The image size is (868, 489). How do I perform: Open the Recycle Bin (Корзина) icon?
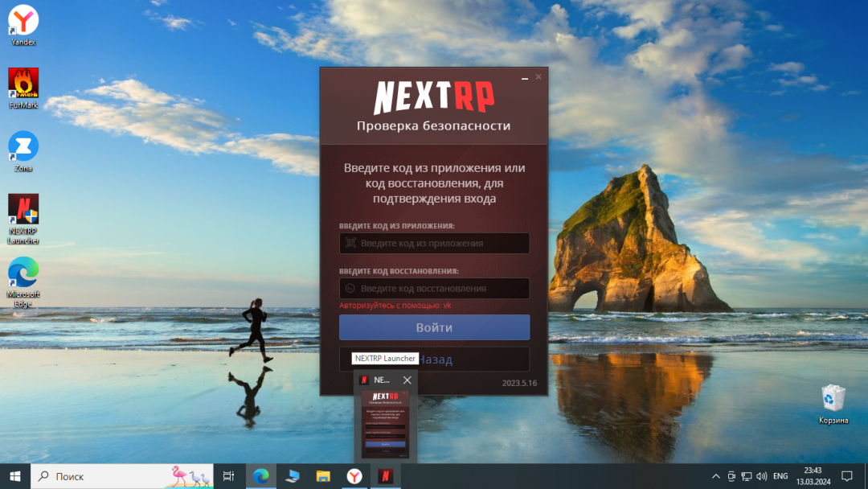(833, 405)
